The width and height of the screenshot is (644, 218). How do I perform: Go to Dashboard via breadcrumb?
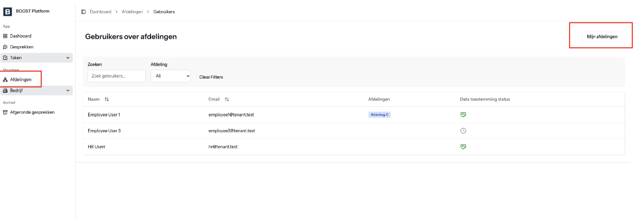(100, 12)
